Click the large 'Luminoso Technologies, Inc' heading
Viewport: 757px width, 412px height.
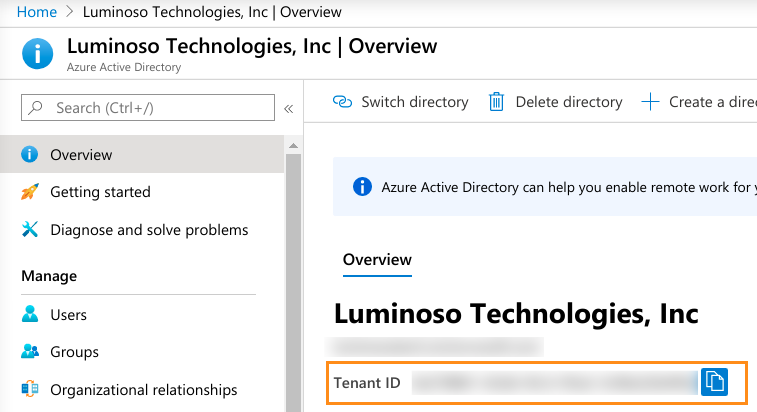tap(516, 313)
